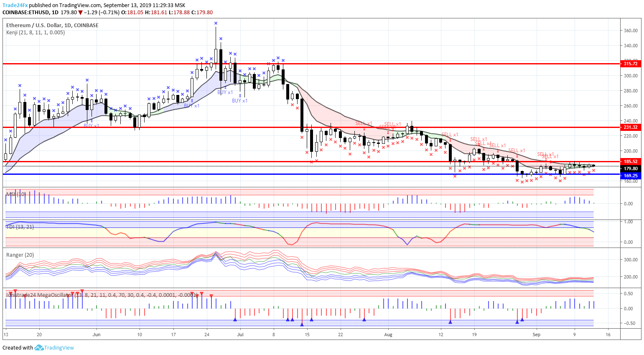The image size is (644, 355).
Task: Click the 340.00 price axis label
Action: tap(631, 46)
